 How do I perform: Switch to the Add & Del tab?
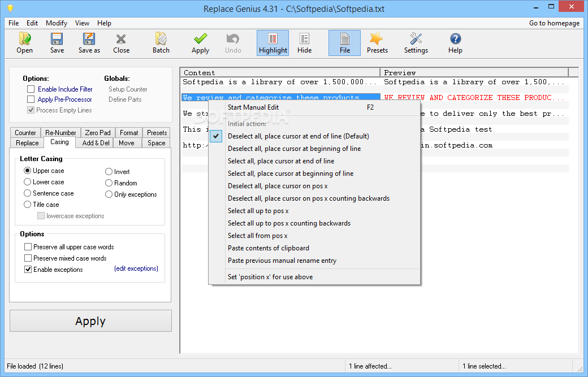[96, 143]
